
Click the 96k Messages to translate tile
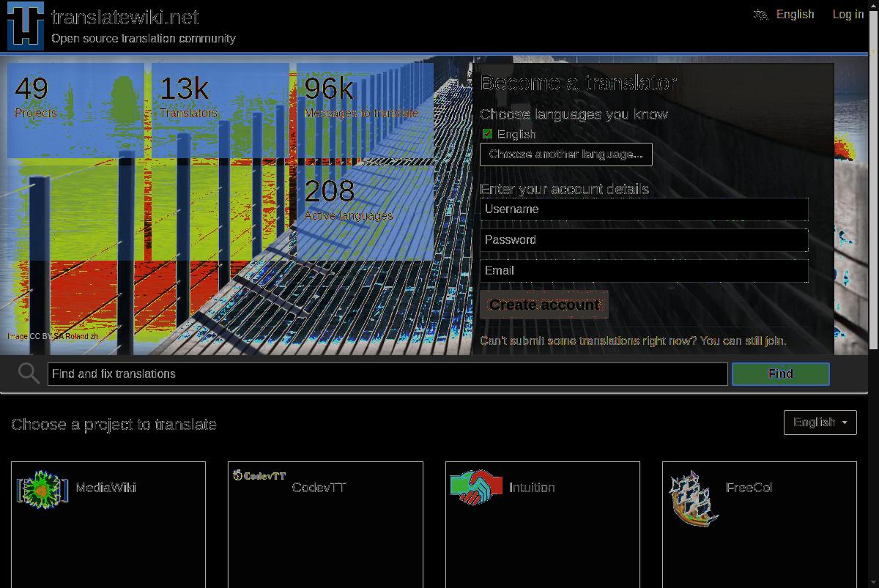pyautogui.click(x=365, y=111)
